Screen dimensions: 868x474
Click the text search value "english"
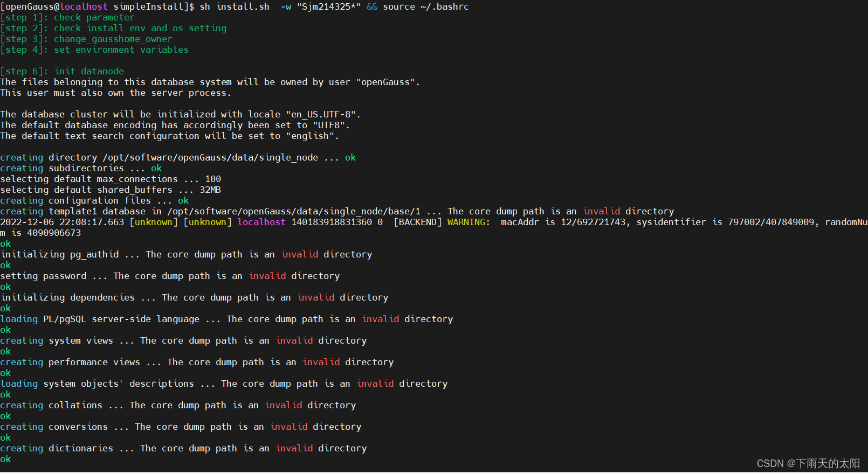[310, 136]
